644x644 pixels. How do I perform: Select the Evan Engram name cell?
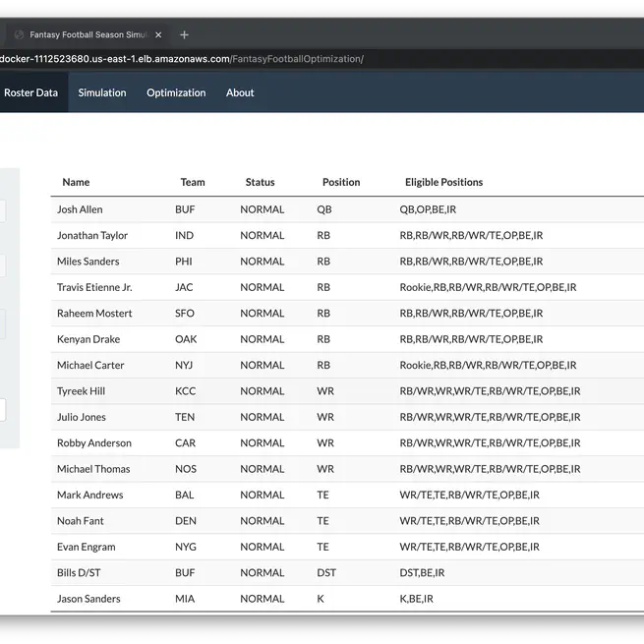[x=86, y=547]
